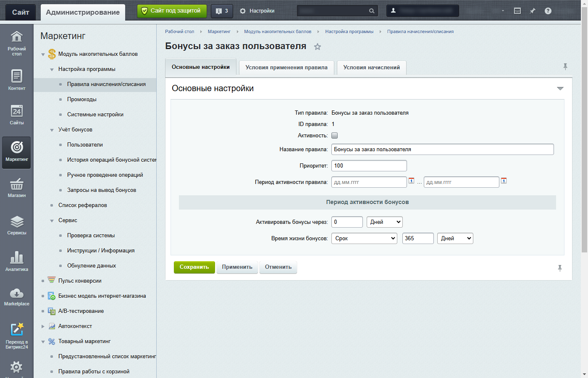Switch to the Сайт top tab
Image resolution: width=588 pixels, height=378 pixels.
(x=21, y=12)
